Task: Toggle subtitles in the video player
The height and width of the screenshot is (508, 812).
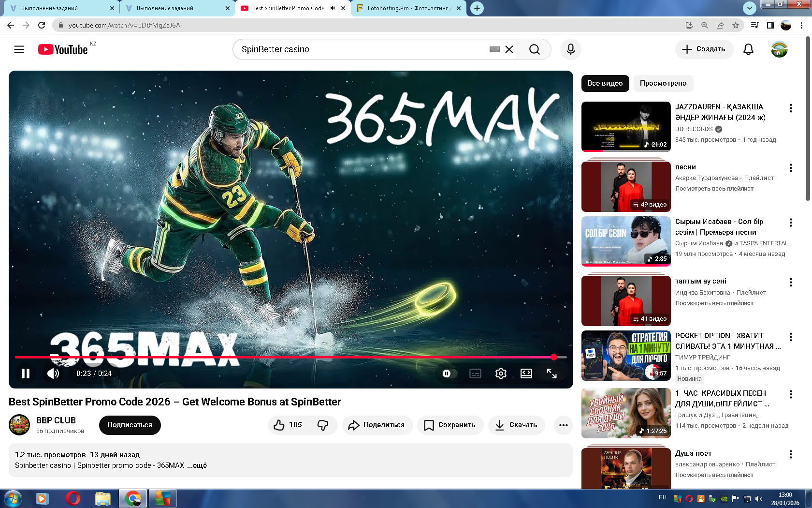Action: point(475,374)
